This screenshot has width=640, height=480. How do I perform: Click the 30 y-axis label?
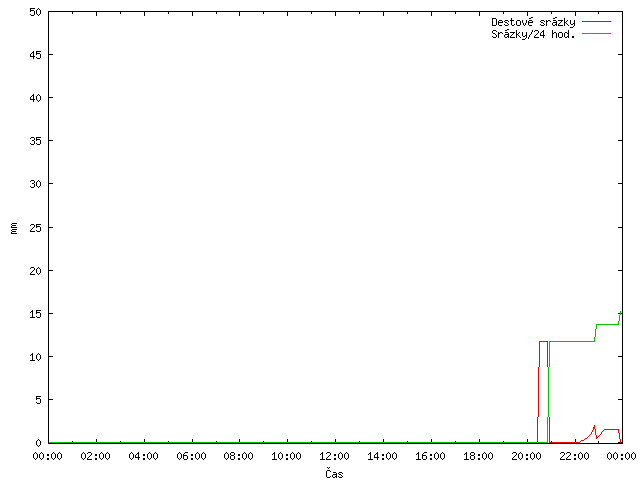tap(36, 184)
